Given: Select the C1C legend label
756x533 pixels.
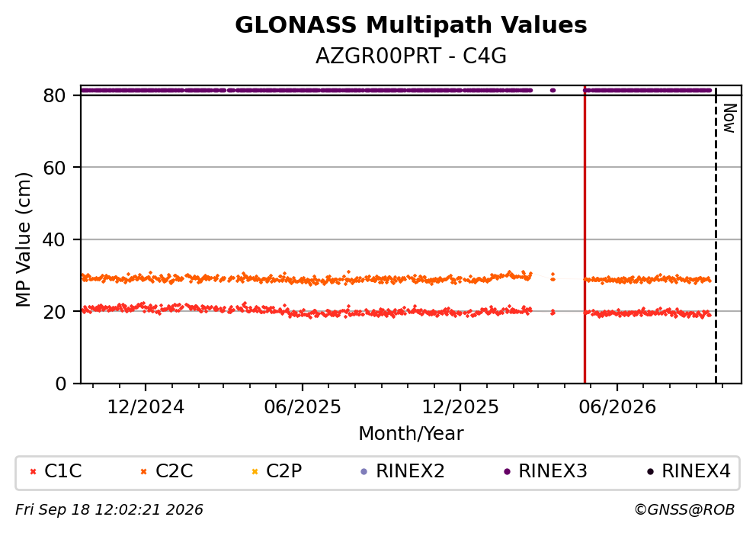Looking at the screenshot, I should pos(63,471).
